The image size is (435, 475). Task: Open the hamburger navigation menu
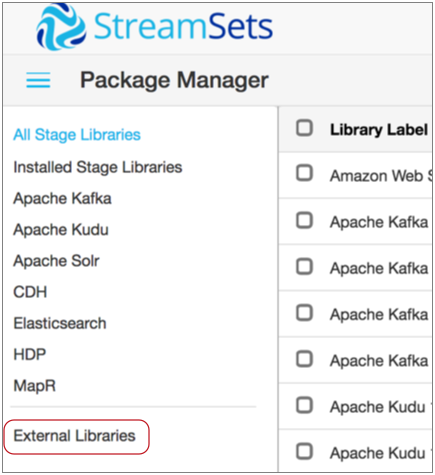coord(38,80)
